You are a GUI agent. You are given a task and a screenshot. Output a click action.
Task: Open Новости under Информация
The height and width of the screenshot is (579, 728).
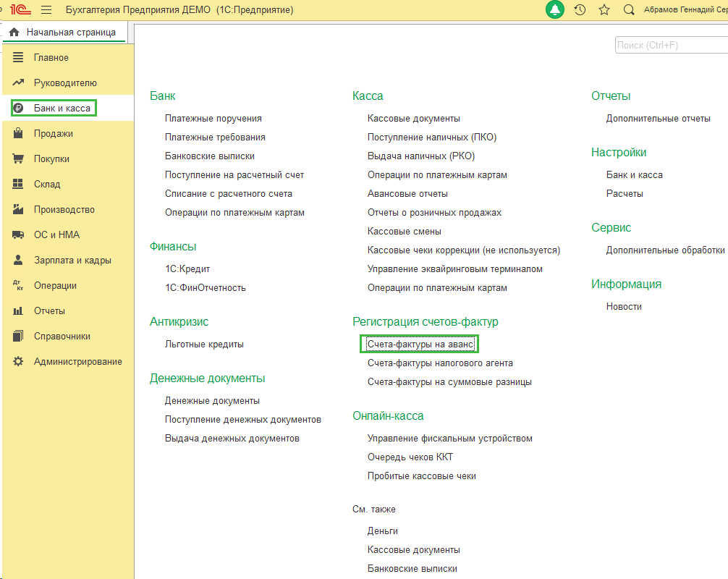(x=624, y=306)
